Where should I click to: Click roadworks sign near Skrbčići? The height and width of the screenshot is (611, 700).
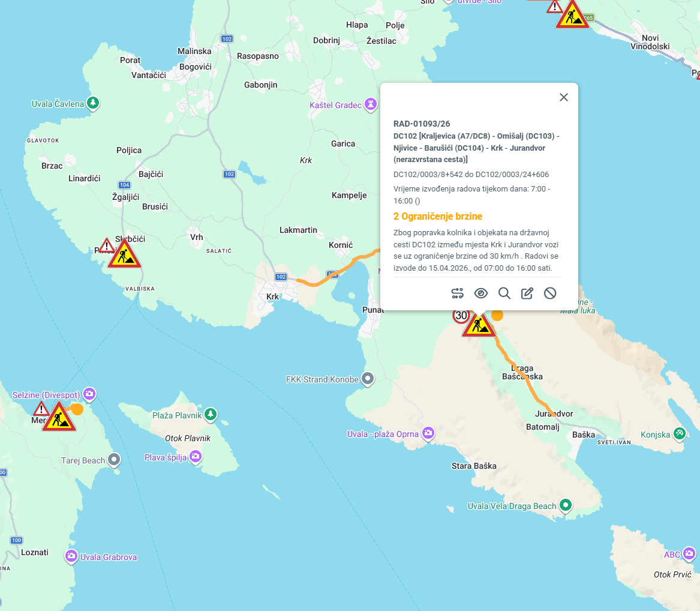point(125,256)
